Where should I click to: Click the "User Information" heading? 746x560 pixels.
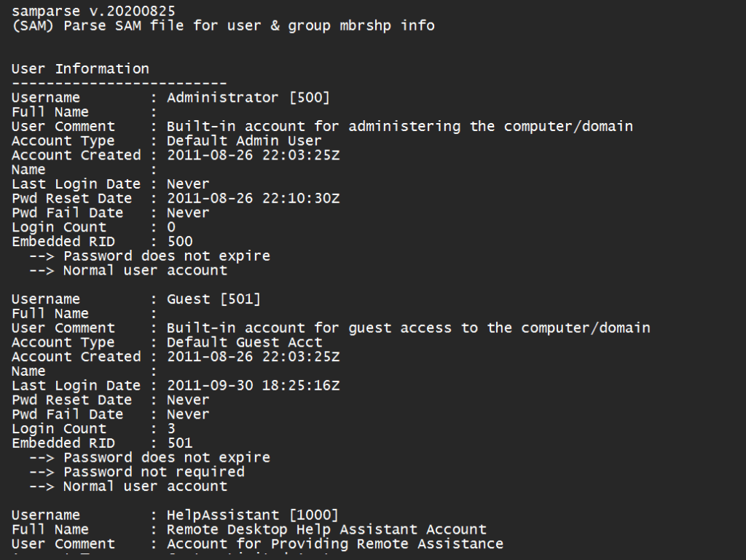[80, 68]
